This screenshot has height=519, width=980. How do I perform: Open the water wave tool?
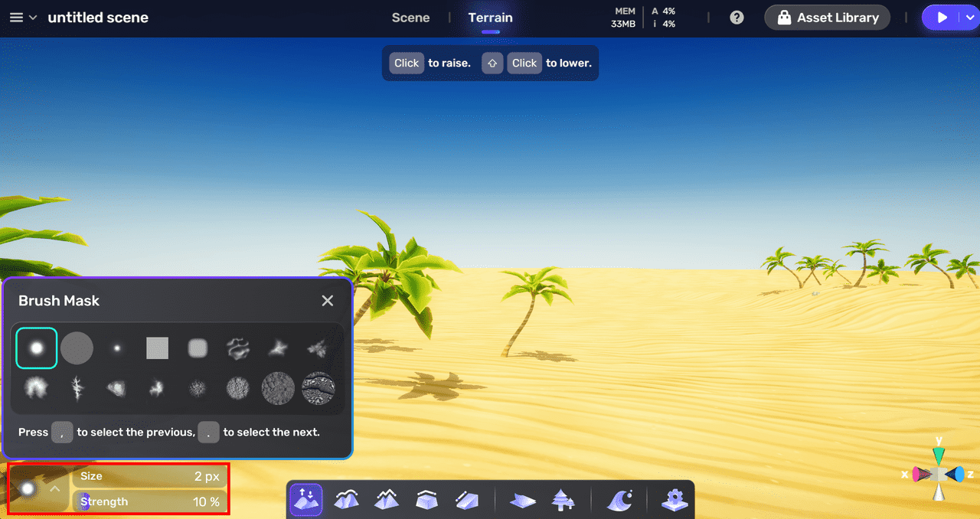click(619, 501)
